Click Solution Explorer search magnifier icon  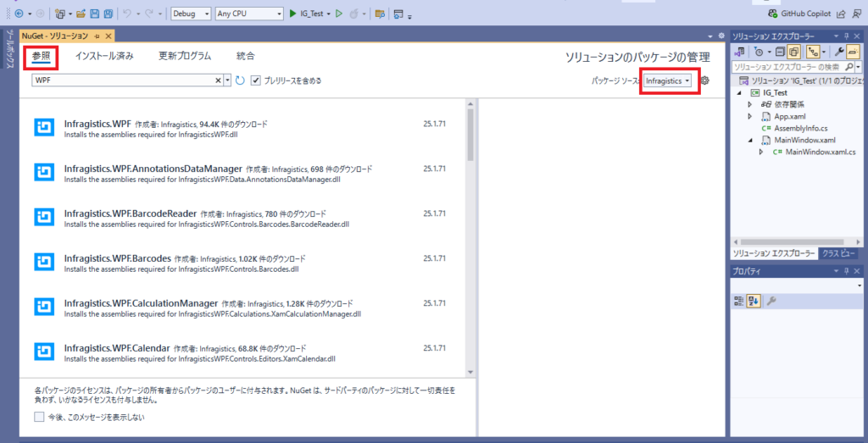point(849,67)
